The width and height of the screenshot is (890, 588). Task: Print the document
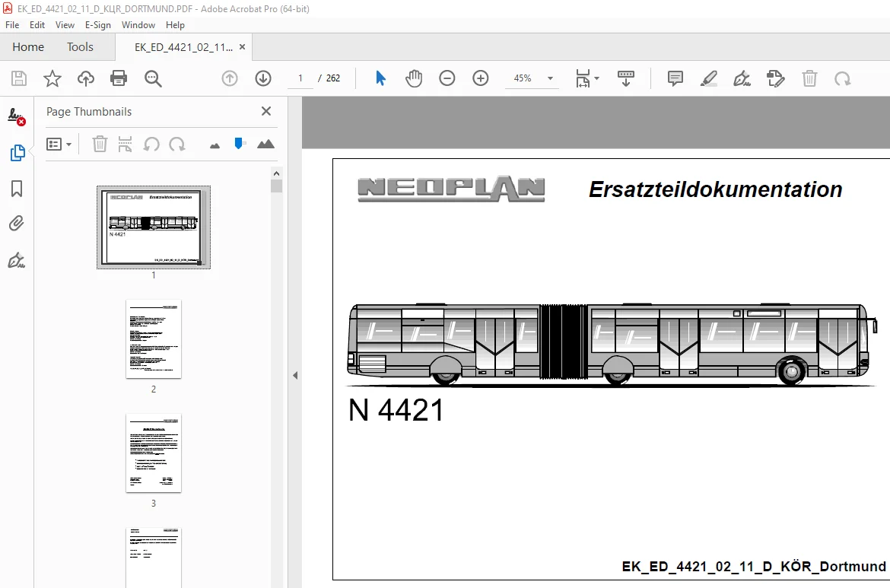click(x=119, y=78)
